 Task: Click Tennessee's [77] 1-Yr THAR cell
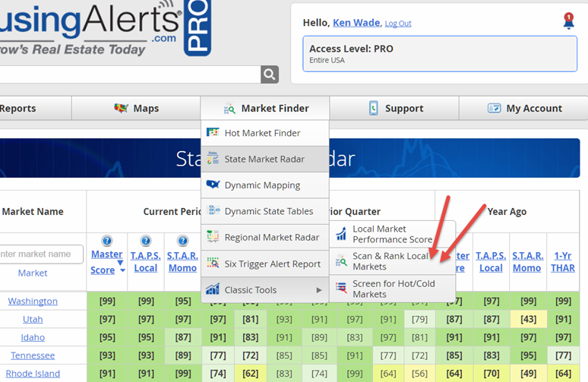click(563, 355)
